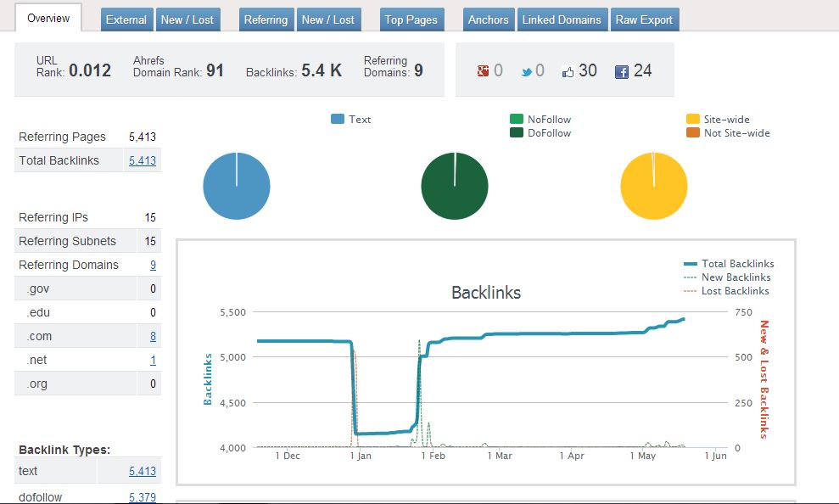Switch to the External tab

(126, 20)
